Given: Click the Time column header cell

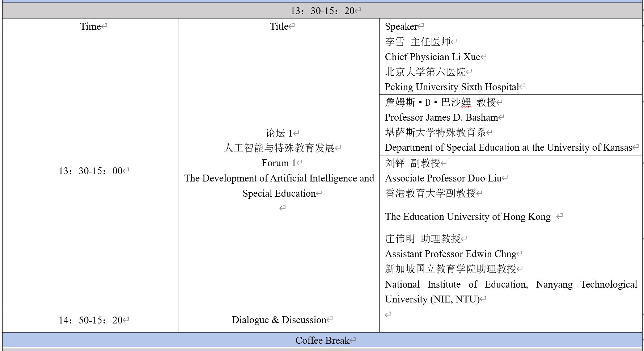Looking at the screenshot, I should 90,26.
